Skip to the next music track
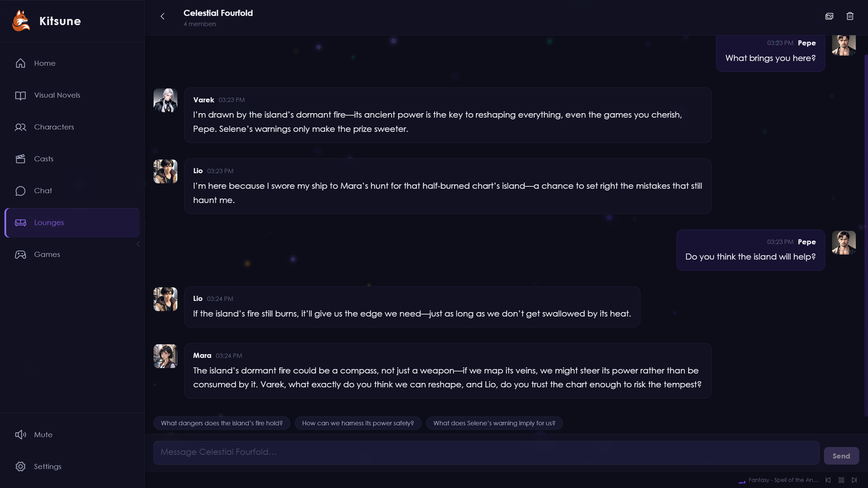Viewport: 868px width, 488px height. 855,480
